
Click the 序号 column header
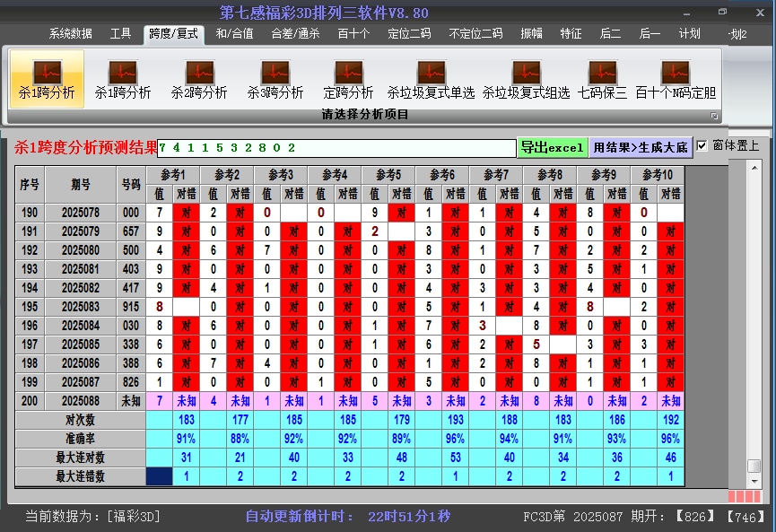(x=30, y=185)
